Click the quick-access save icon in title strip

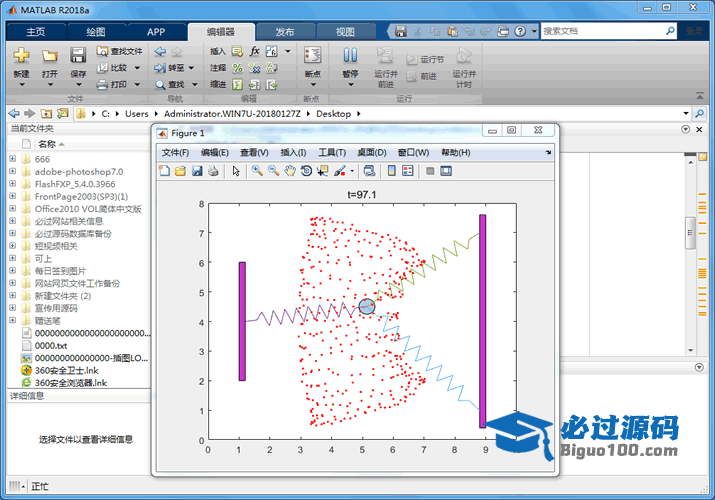tap(400, 31)
